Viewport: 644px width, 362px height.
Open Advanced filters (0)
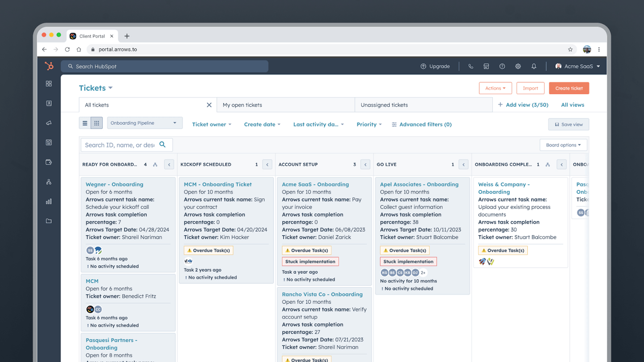click(x=421, y=124)
